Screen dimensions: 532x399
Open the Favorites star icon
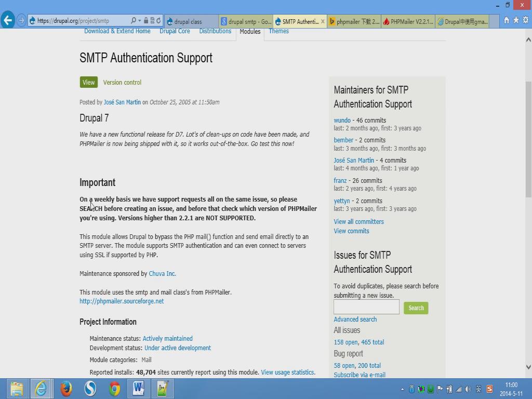516,20
